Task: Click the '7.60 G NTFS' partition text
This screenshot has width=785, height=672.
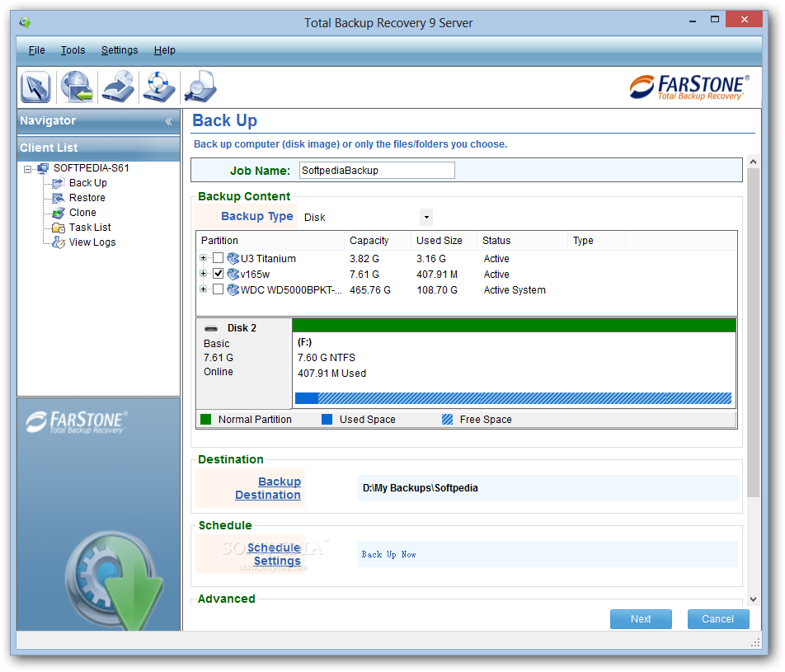Action: (x=327, y=358)
